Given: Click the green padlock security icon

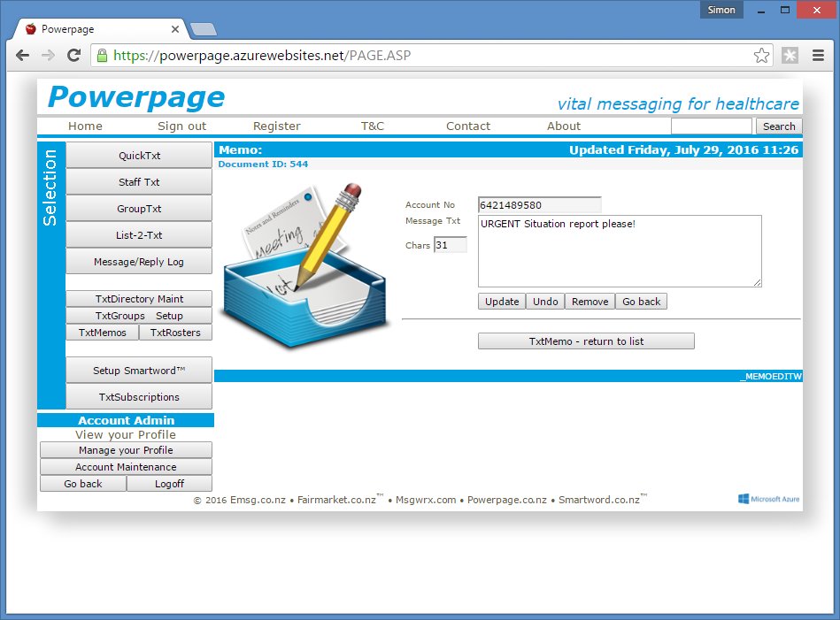Looking at the screenshot, I should pos(103,56).
